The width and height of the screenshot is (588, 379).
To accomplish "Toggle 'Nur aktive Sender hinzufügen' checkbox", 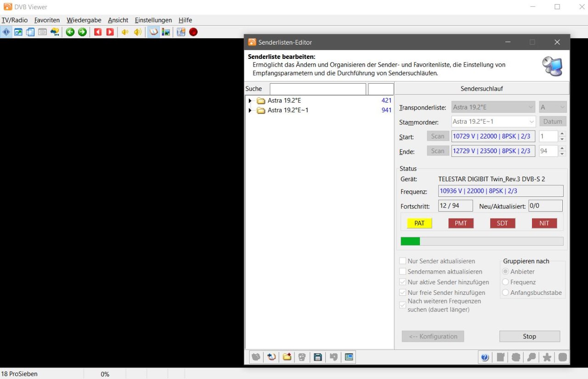I will click(403, 282).
